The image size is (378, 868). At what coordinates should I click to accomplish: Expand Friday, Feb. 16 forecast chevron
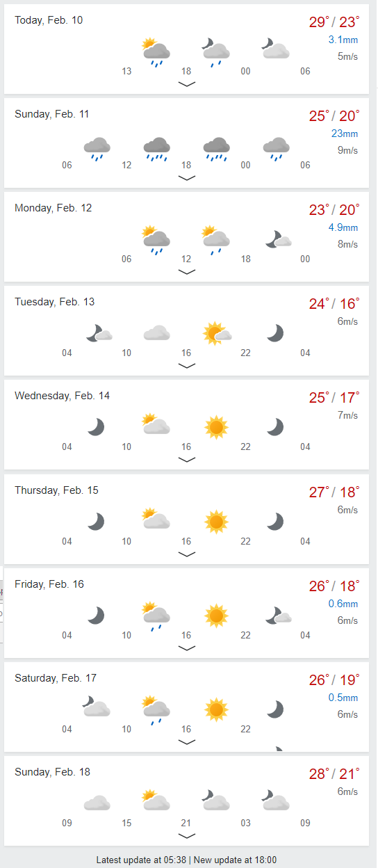click(187, 648)
